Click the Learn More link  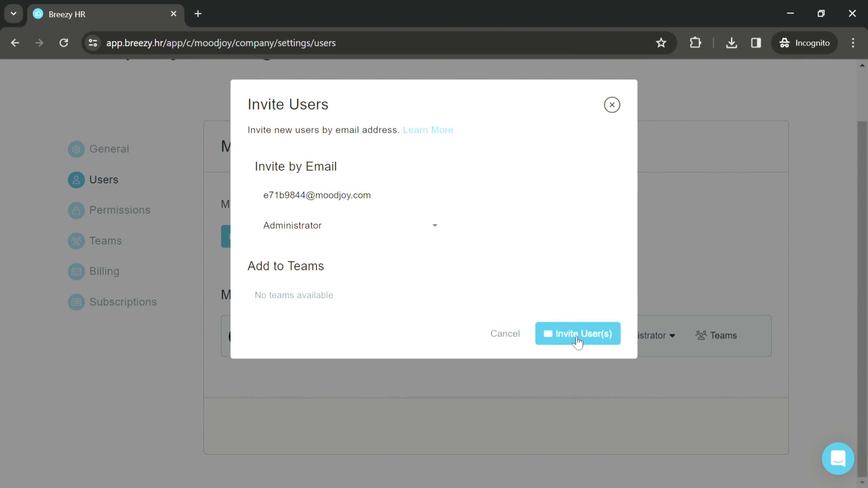click(x=428, y=130)
